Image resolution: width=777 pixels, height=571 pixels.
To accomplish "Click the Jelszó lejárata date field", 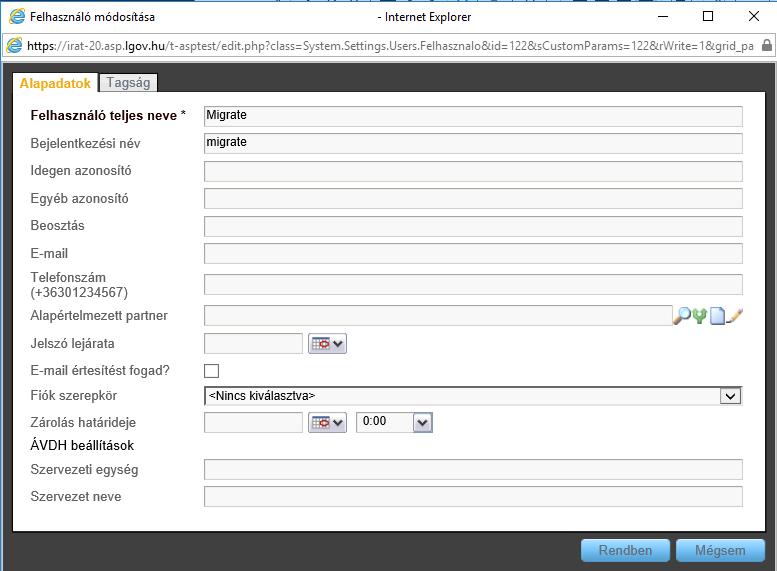I will tap(253, 343).
